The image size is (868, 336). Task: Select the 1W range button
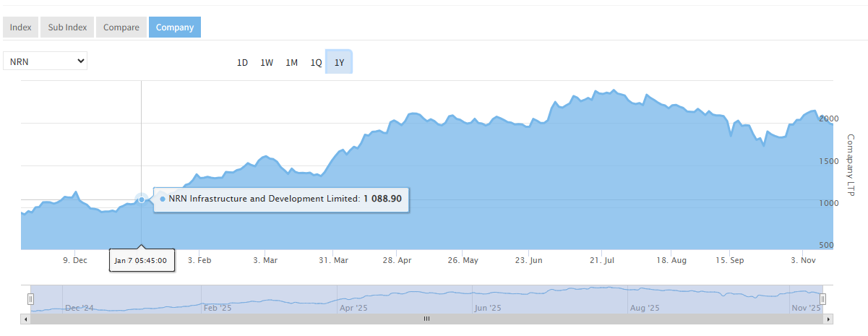(x=267, y=63)
